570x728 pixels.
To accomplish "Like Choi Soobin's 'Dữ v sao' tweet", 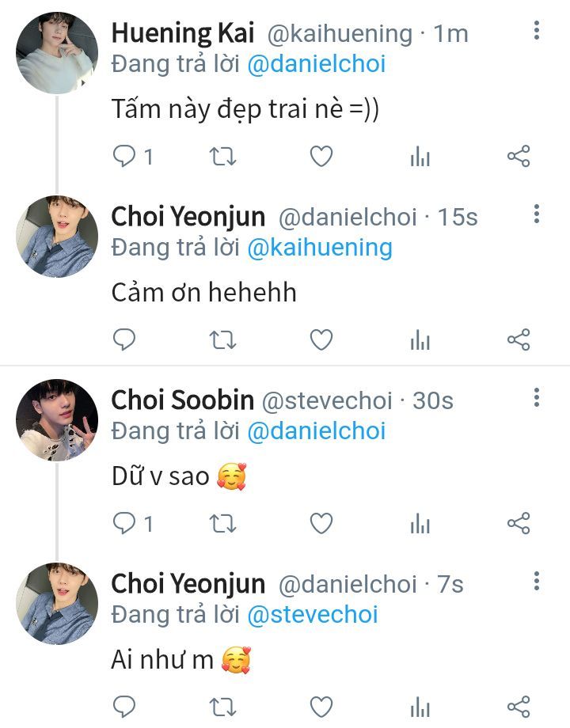I will coord(321,523).
